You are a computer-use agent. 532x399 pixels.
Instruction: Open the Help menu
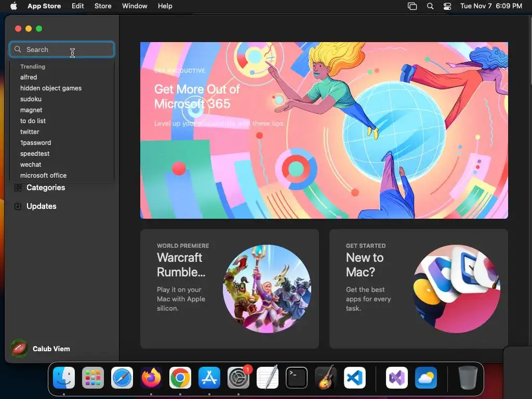pos(165,6)
